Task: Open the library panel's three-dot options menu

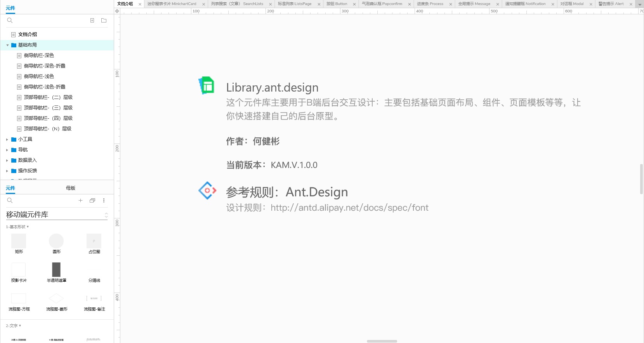Action: click(x=104, y=200)
